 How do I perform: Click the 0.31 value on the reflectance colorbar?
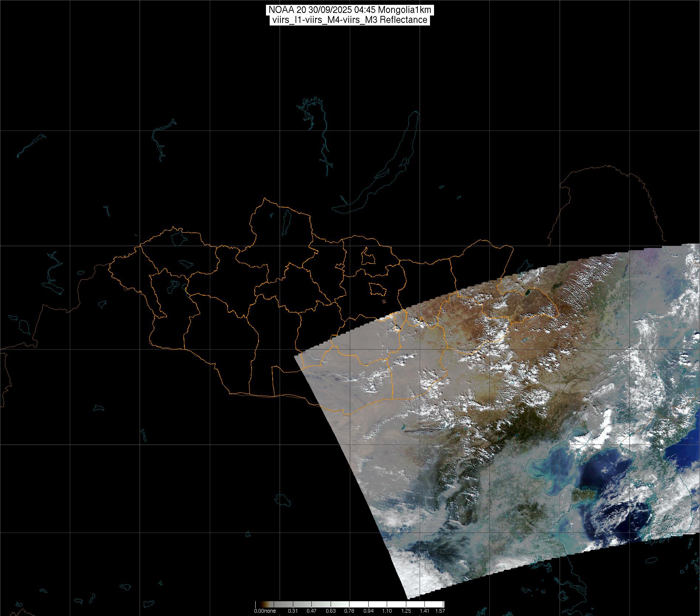click(x=293, y=611)
